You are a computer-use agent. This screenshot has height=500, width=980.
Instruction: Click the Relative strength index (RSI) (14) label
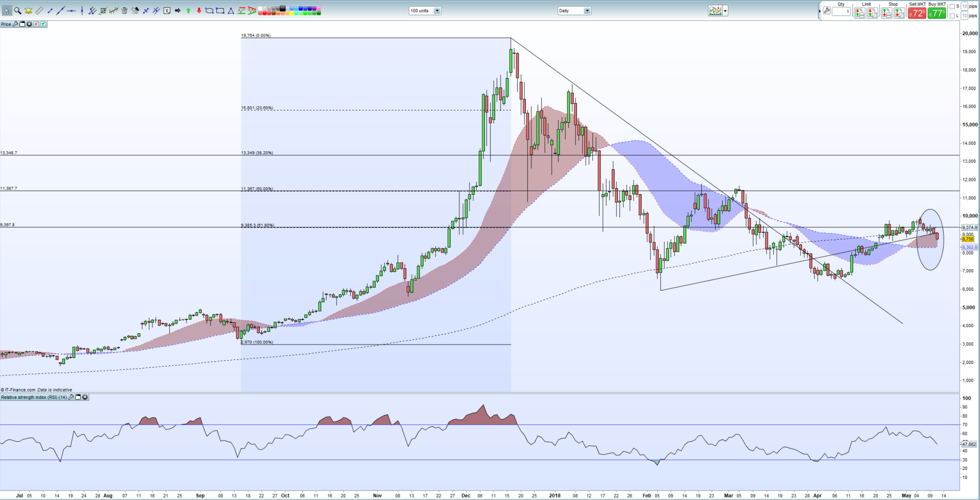coord(34,397)
